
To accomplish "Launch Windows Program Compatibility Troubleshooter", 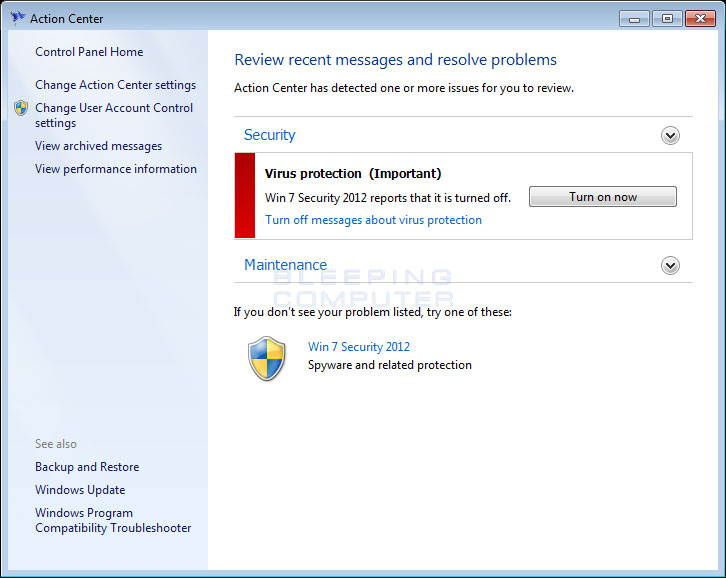I will point(112,520).
